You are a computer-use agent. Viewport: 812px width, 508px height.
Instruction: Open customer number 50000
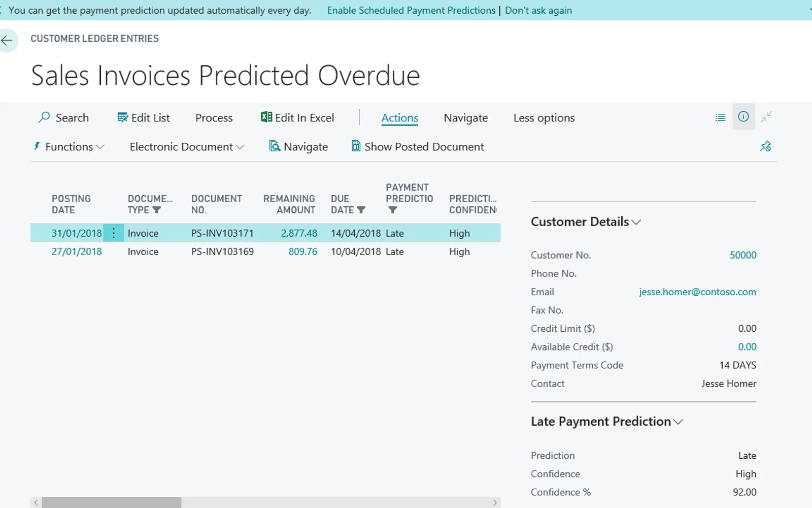pos(743,255)
